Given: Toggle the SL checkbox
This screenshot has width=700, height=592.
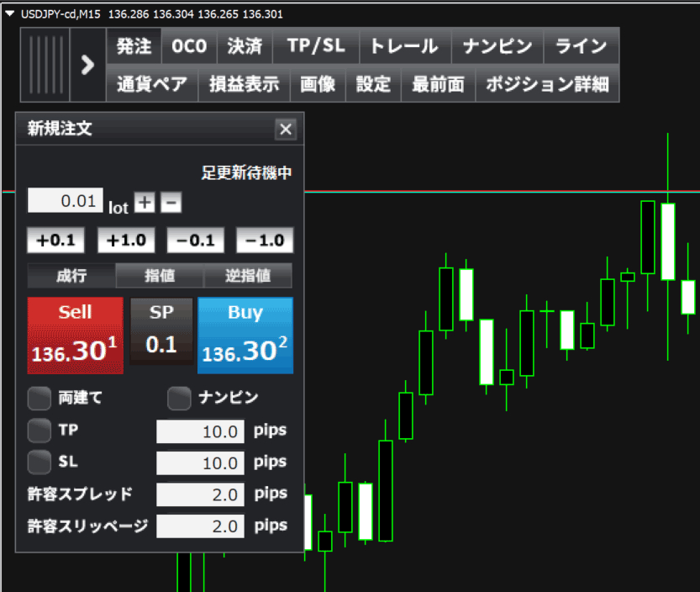Looking at the screenshot, I should 39,462.
